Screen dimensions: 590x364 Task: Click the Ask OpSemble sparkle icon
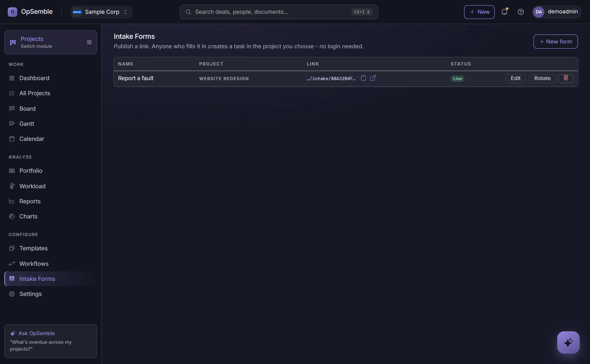(13, 333)
